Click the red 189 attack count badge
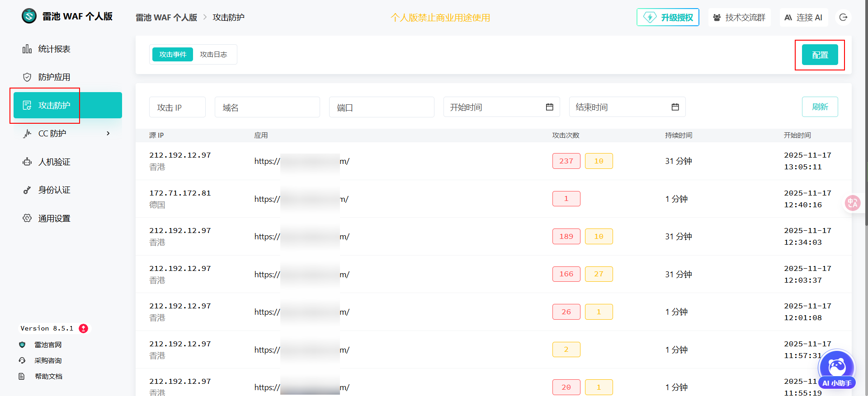Screen dimensions: 868x396 [566, 237]
